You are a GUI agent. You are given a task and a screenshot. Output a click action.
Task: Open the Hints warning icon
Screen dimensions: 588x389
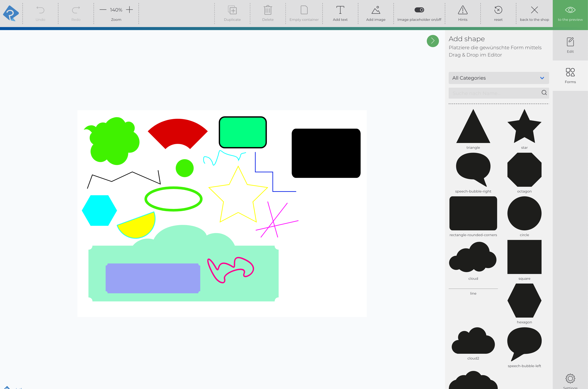tap(462, 10)
